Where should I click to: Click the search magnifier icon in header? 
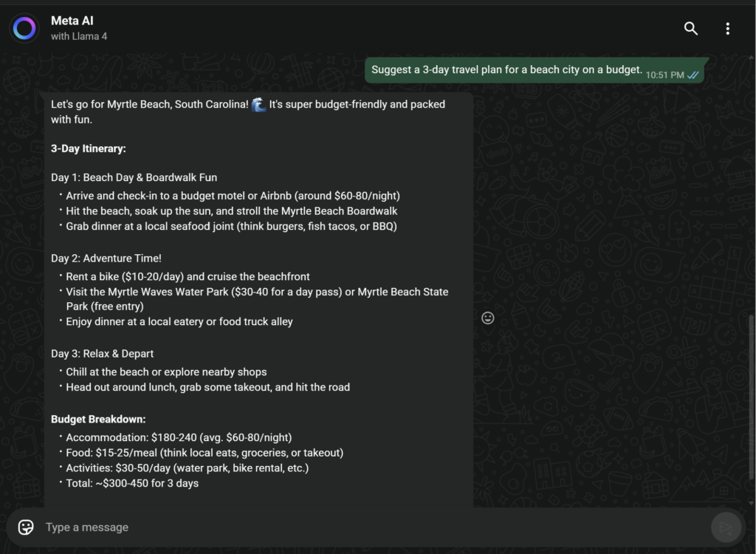(x=690, y=28)
